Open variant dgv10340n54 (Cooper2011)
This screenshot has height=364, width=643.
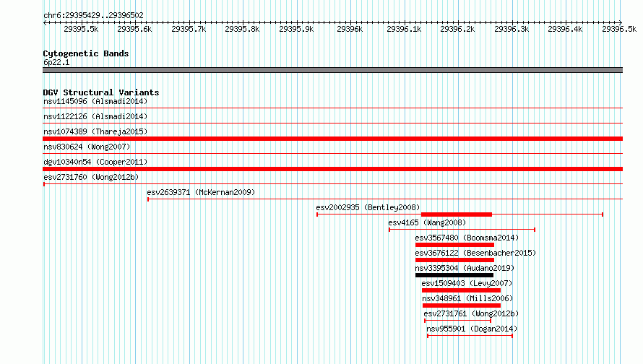click(x=95, y=162)
